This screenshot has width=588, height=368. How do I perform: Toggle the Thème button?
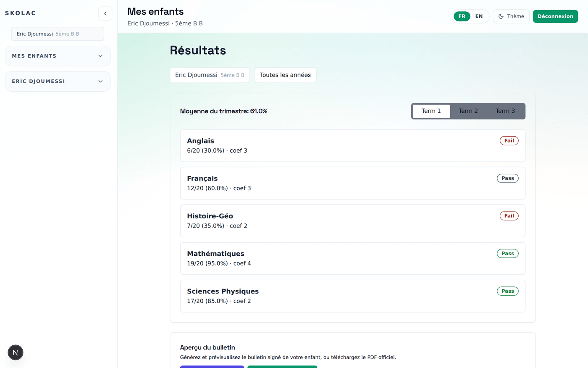point(511,16)
